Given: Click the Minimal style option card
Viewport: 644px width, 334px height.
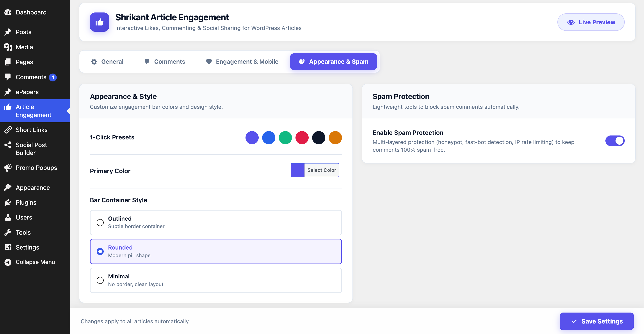Looking at the screenshot, I should click(x=216, y=280).
